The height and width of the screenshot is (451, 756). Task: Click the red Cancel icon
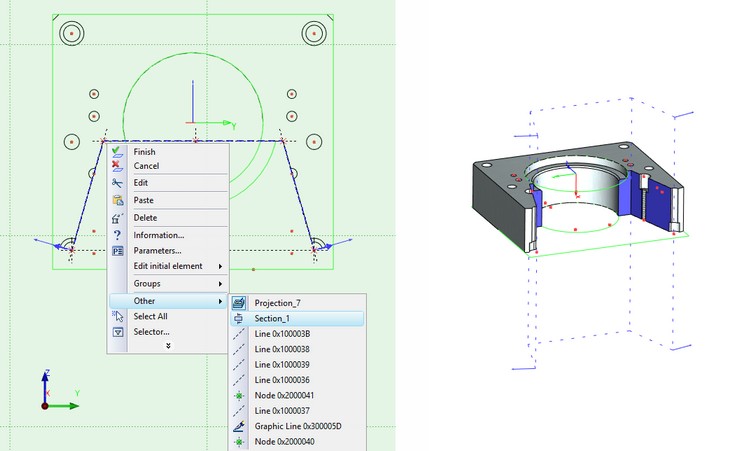point(118,166)
